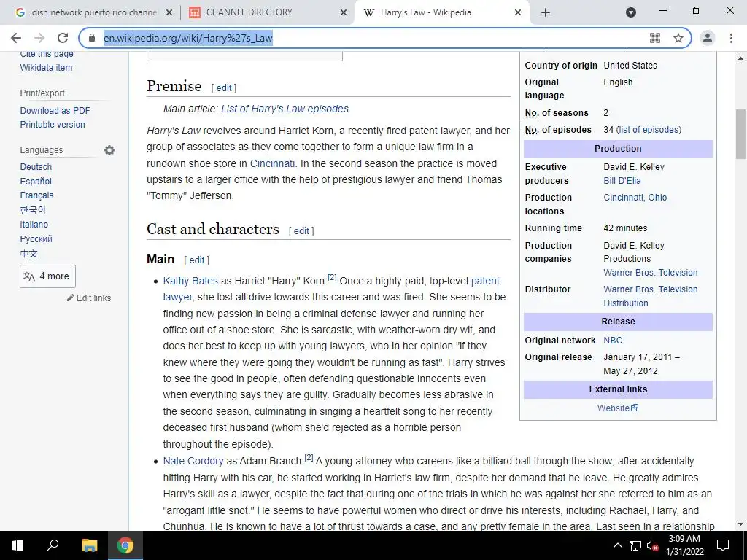
Task: Open network status tray icon
Action: (635, 545)
